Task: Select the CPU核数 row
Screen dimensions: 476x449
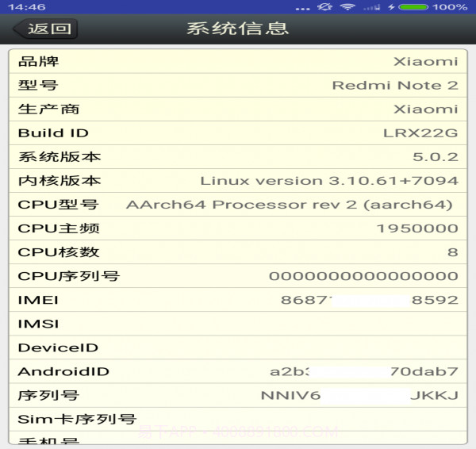Action: tap(238, 252)
